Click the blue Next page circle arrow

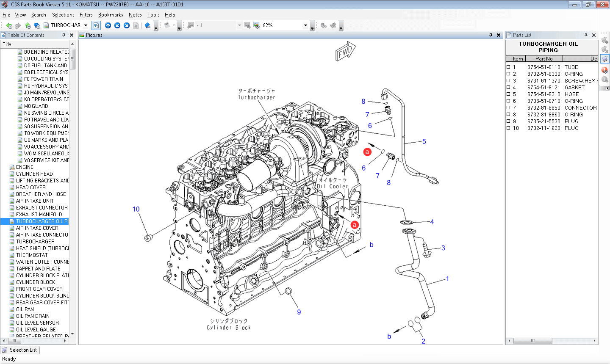click(127, 25)
